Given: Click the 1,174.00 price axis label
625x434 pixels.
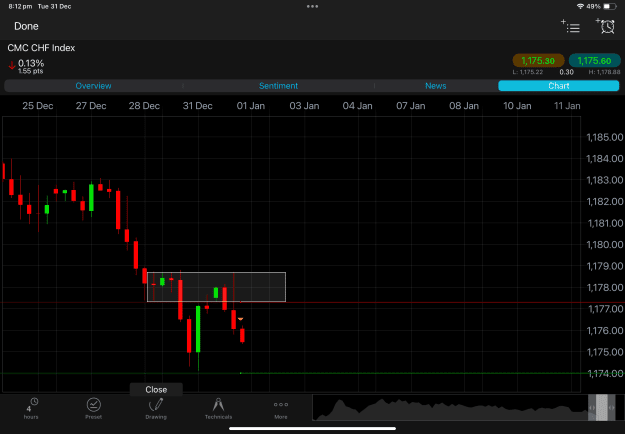Looking at the screenshot, I should pos(605,373).
